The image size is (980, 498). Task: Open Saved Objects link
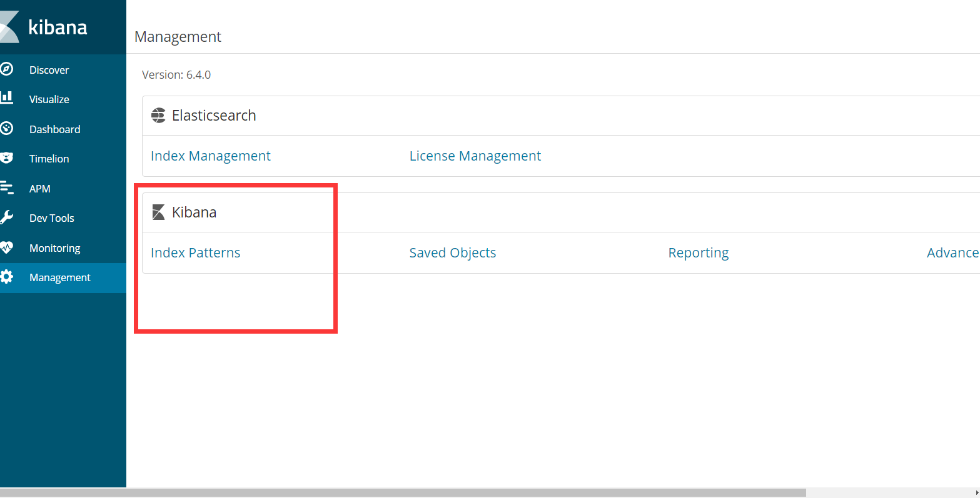(x=453, y=252)
